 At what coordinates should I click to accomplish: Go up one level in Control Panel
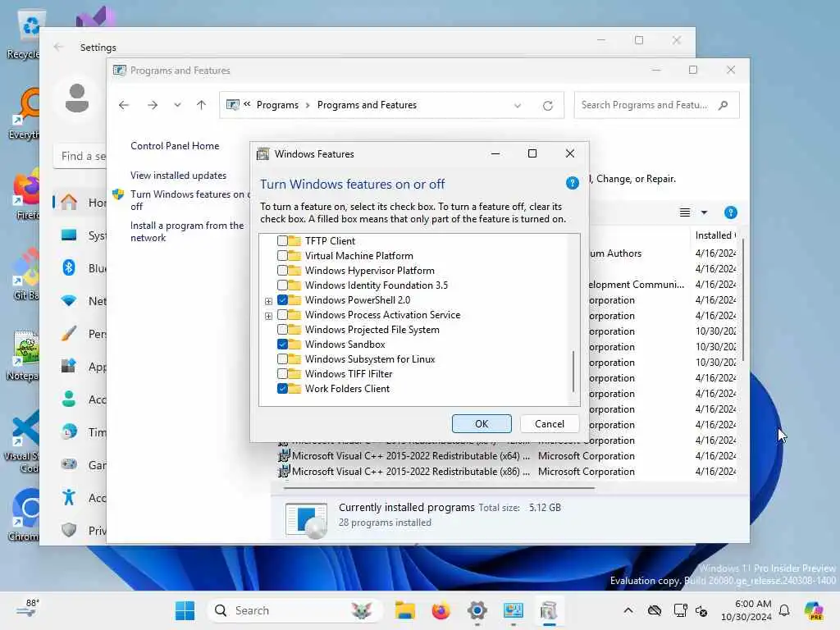[202, 105]
